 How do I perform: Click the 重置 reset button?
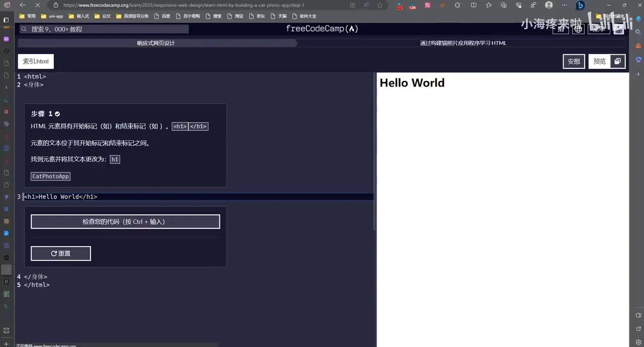pyautogui.click(x=61, y=253)
